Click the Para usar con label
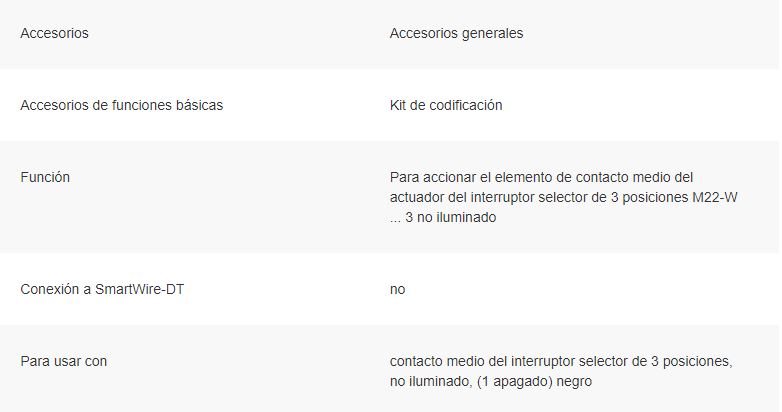The width and height of the screenshot is (782, 412). [64, 361]
